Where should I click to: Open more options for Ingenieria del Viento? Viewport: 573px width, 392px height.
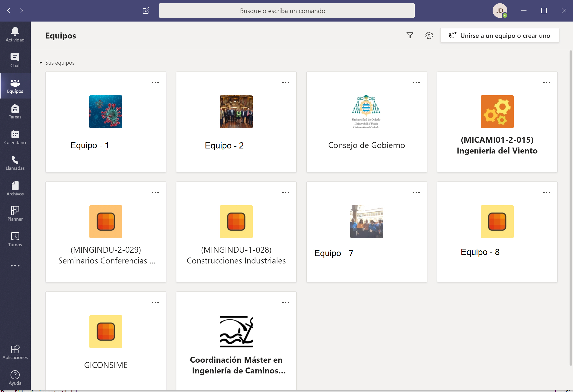click(x=547, y=82)
